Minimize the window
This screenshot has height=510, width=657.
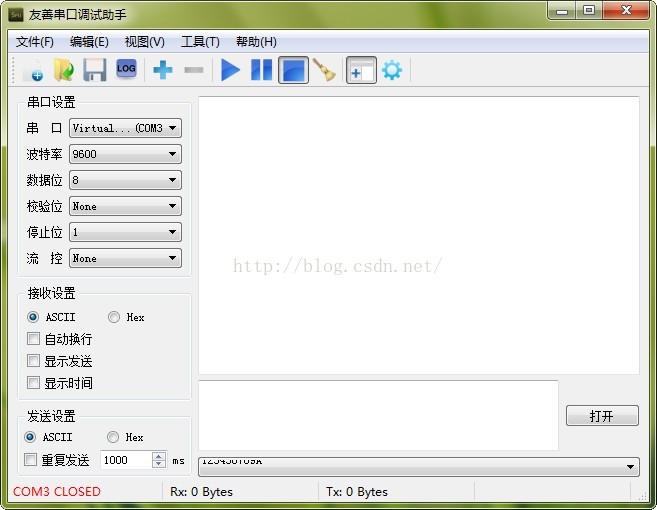coord(562,11)
